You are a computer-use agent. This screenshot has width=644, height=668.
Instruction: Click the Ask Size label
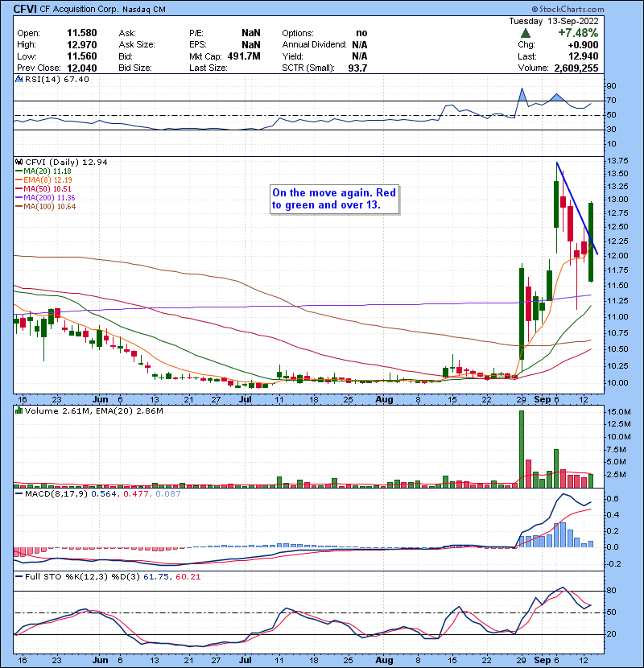coord(137,45)
